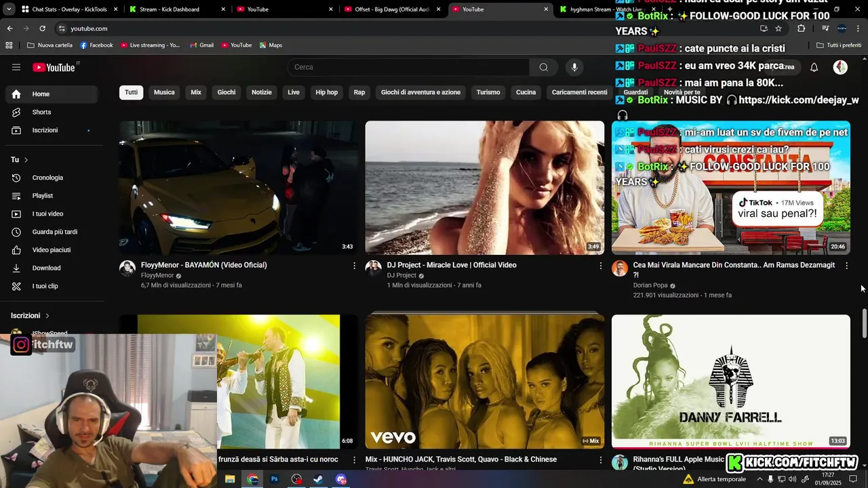Select the Musica filter chip
This screenshot has width=868, height=488.
click(x=164, y=92)
